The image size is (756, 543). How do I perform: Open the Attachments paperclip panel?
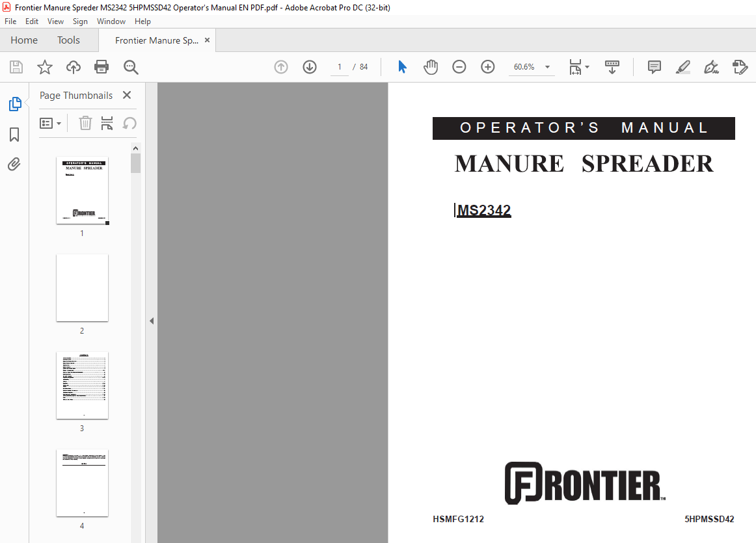coord(14,165)
